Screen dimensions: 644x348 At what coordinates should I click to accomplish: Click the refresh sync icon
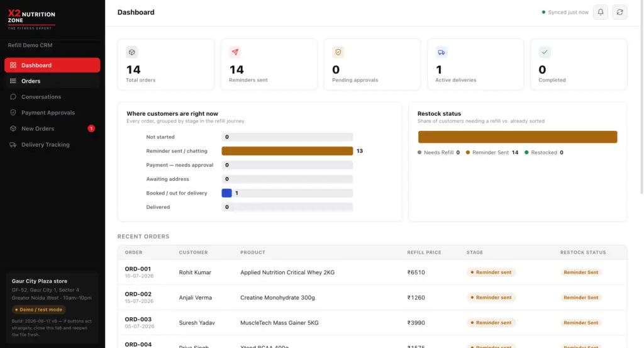619,13
